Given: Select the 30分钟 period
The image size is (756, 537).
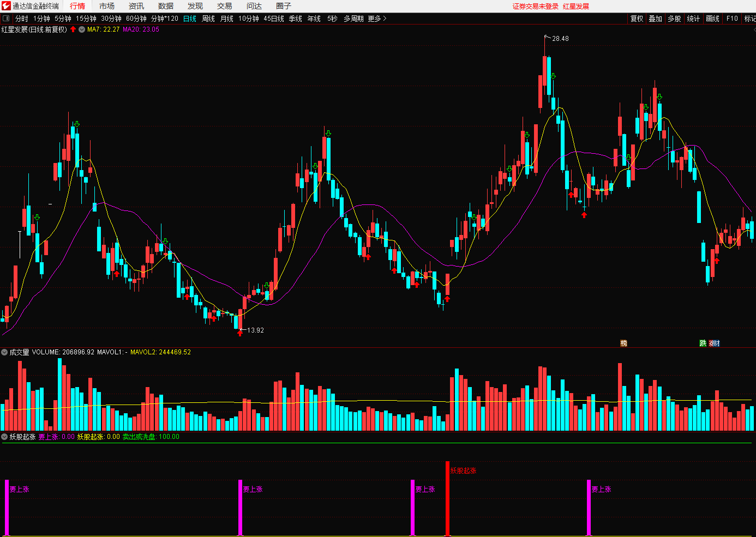Looking at the screenshot, I should pos(111,19).
